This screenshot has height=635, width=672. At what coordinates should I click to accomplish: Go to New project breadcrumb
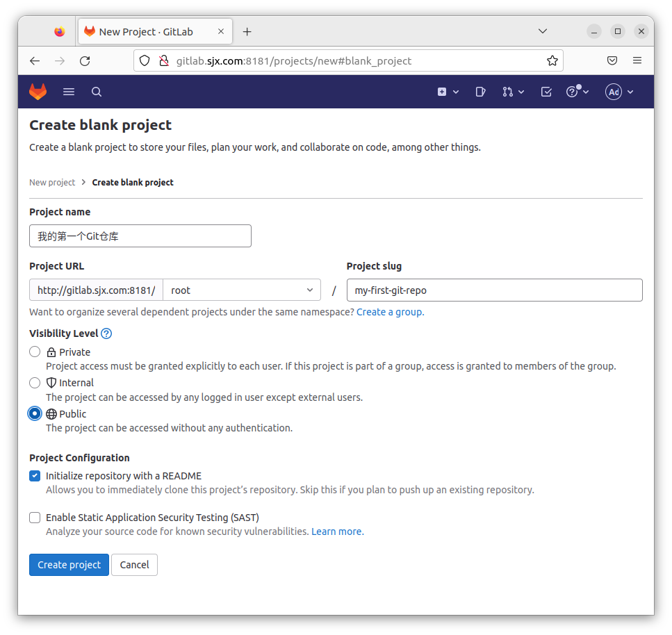[52, 183]
